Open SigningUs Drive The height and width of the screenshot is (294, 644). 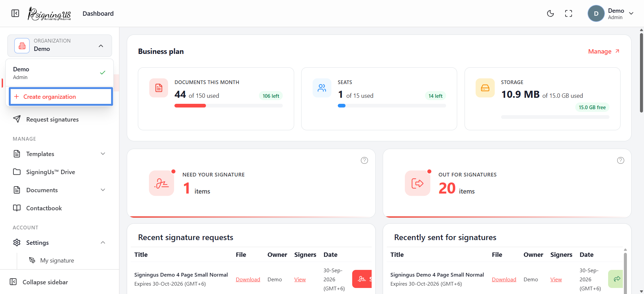(x=60, y=172)
